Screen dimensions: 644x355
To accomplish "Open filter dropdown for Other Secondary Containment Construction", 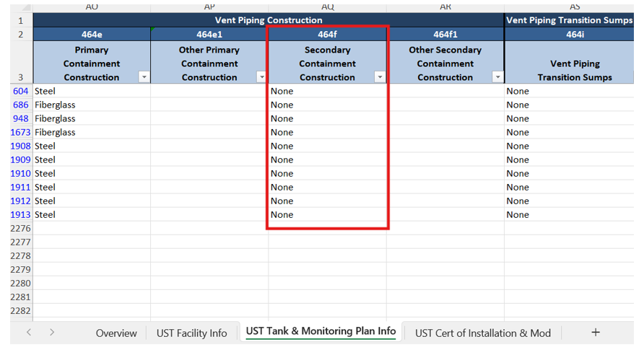I will 497,77.
